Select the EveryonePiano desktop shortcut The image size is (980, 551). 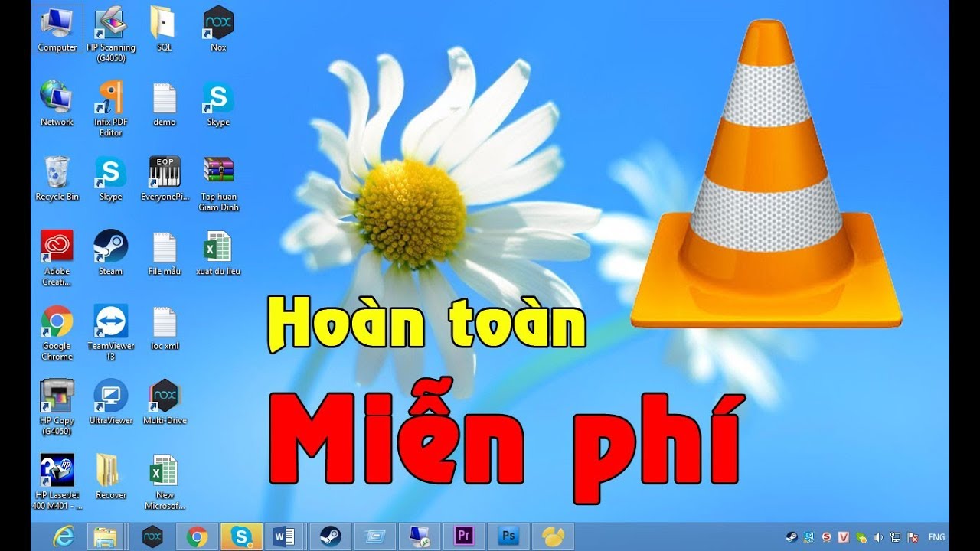(x=165, y=179)
